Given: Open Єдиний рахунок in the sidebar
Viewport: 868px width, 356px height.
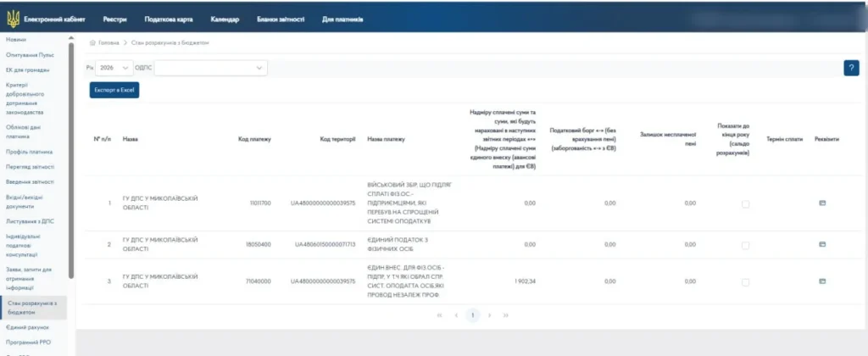Looking at the screenshot, I should [28, 327].
